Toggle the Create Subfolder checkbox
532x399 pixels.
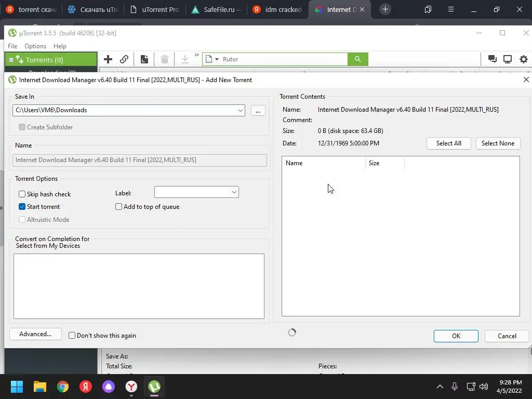click(22, 127)
